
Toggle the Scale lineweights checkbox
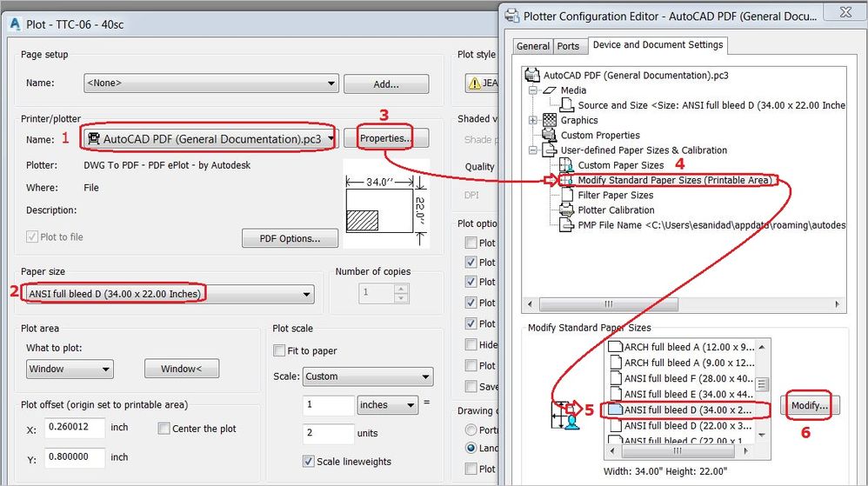309,461
